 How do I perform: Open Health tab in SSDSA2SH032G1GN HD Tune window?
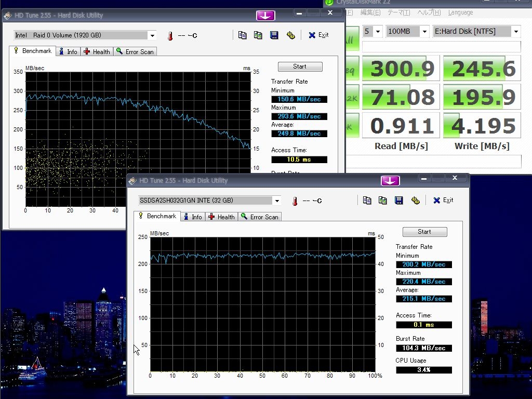[222, 217]
